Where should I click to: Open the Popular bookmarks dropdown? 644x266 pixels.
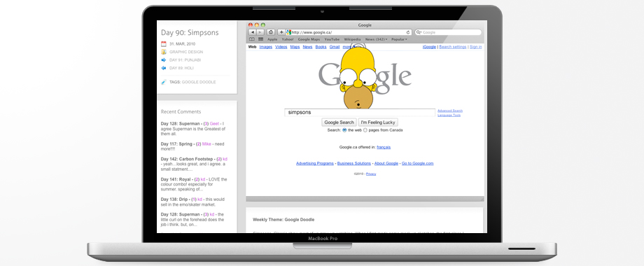(399, 39)
